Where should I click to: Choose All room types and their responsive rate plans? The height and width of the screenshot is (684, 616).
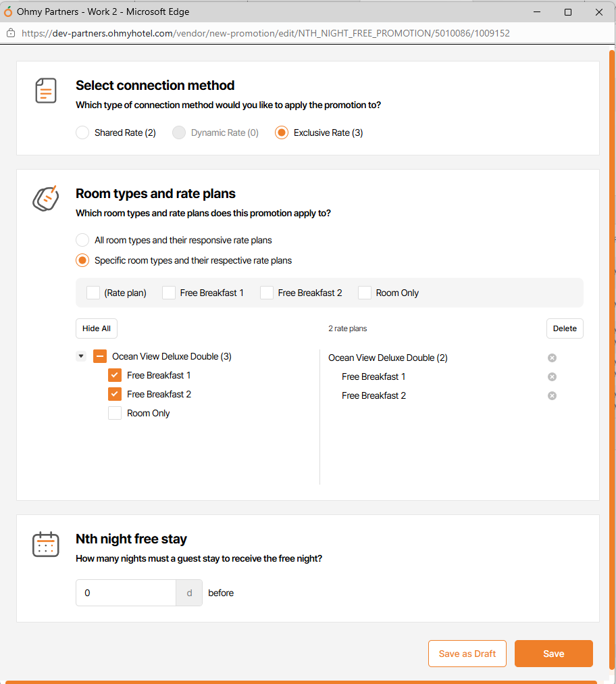[x=82, y=240]
